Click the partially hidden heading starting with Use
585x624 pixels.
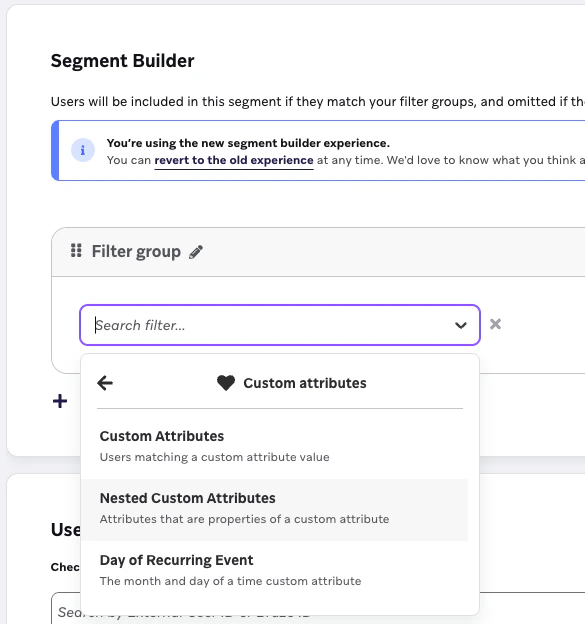[x=66, y=530]
